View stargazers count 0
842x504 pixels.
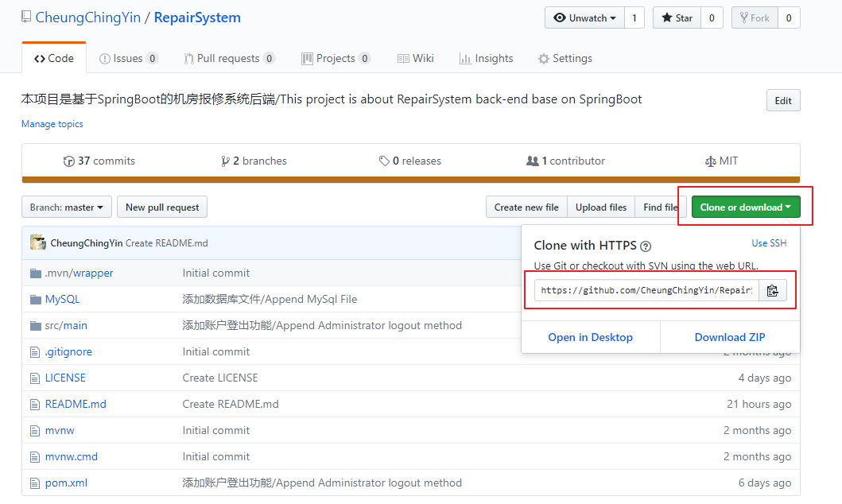[712, 17]
